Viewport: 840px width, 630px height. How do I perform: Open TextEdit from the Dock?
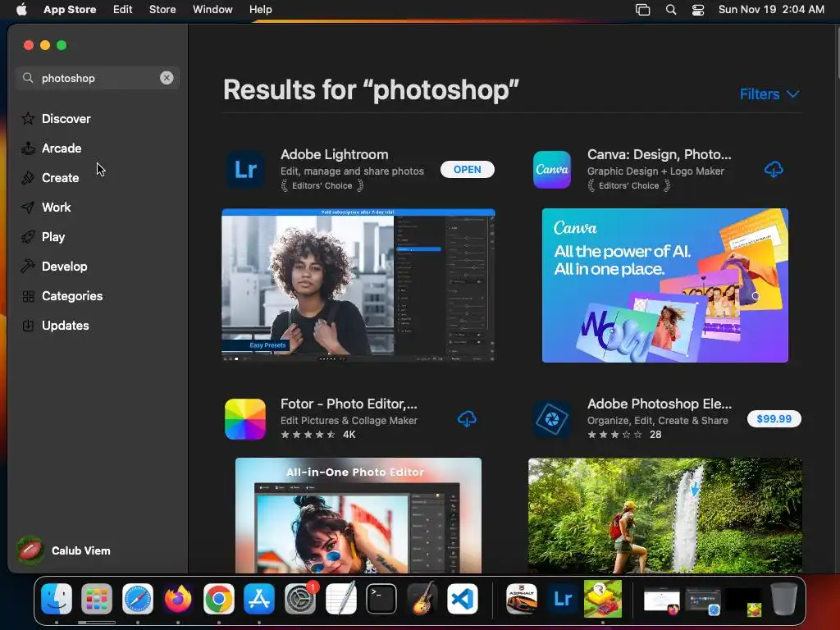pos(340,598)
